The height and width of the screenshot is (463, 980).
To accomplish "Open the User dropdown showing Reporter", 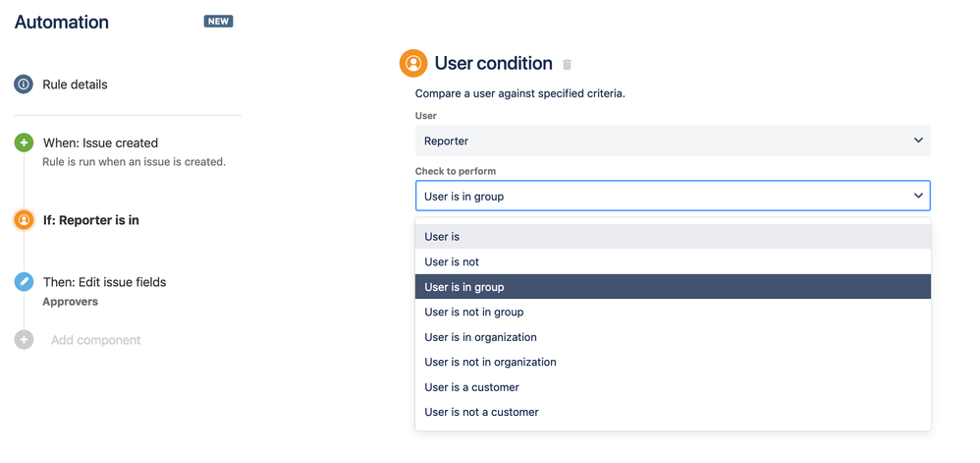I will point(672,141).
